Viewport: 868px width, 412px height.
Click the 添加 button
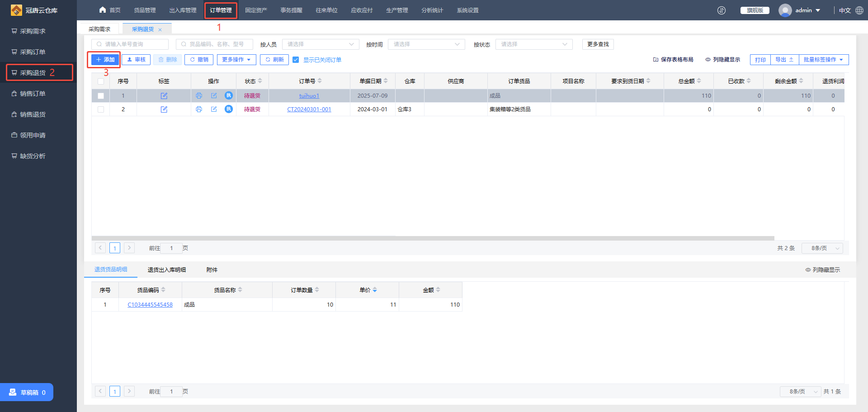105,60
